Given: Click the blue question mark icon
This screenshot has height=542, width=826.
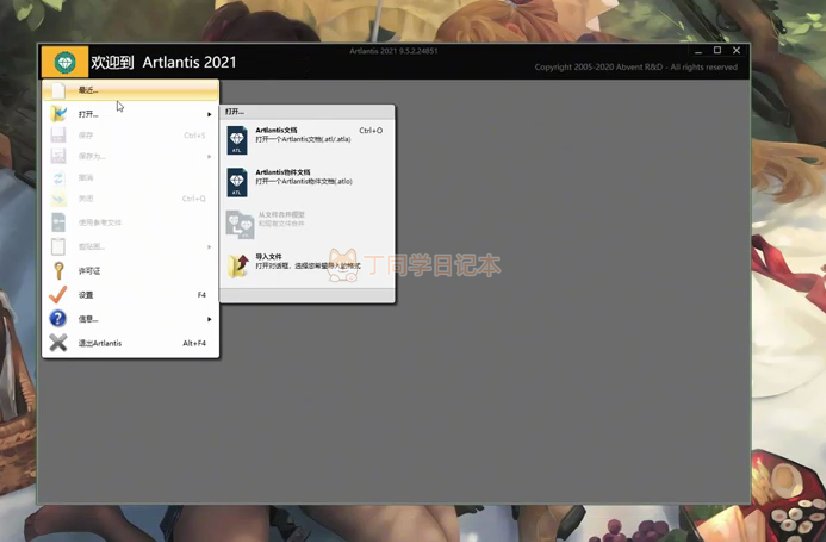Looking at the screenshot, I should [x=58, y=319].
